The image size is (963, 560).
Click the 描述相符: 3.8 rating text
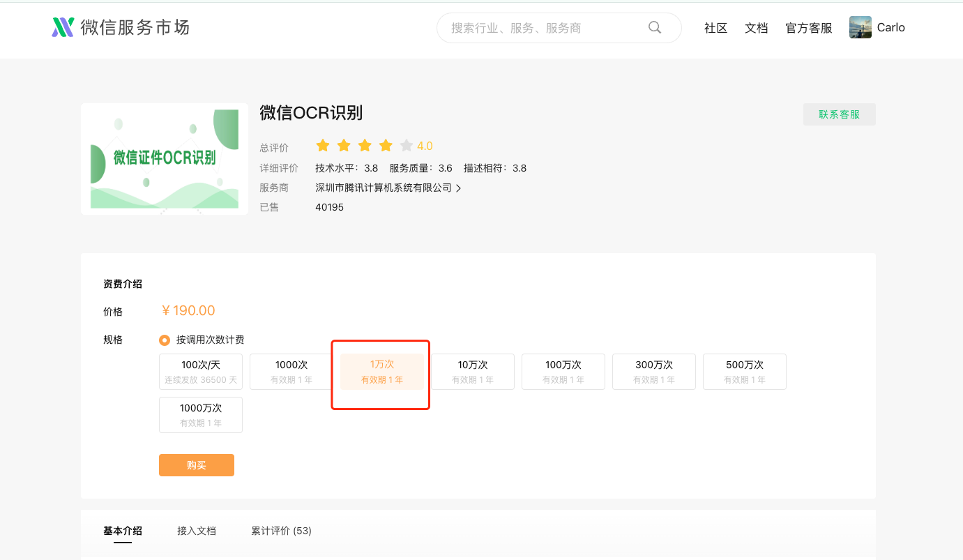point(495,168)
